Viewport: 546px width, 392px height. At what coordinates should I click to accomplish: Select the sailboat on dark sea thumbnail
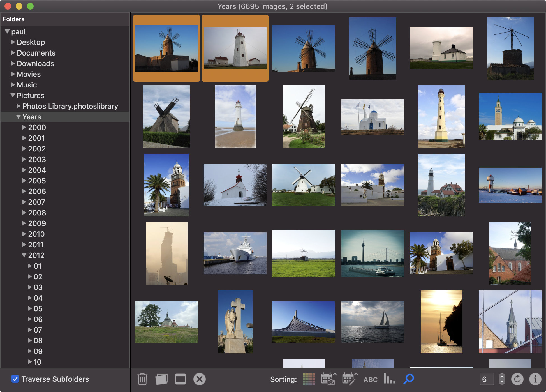pyautogui.click(x=373, y=322)
